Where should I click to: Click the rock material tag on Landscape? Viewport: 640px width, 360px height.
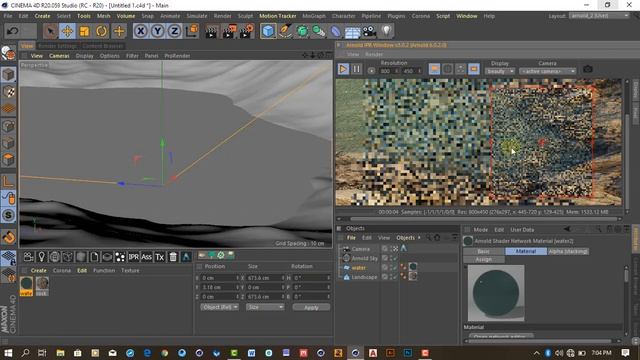click(x=413, y=276)
